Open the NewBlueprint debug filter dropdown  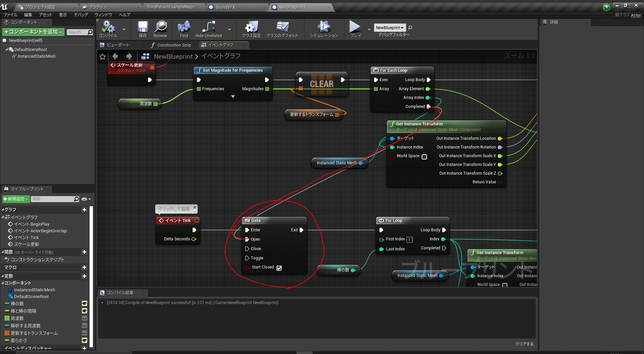click(x=390, y=27)
